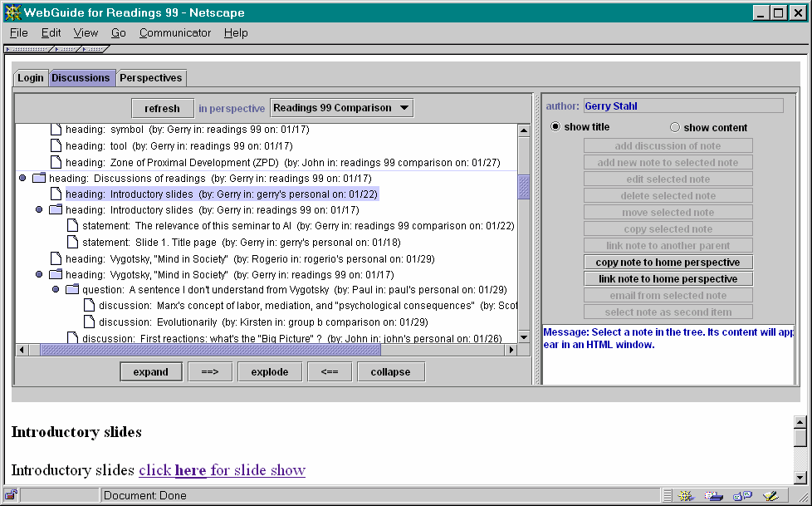The width and height of the screenshot is (812, 506).
Task: Click the ==> arrow button
Action: [x=210, y=371]
